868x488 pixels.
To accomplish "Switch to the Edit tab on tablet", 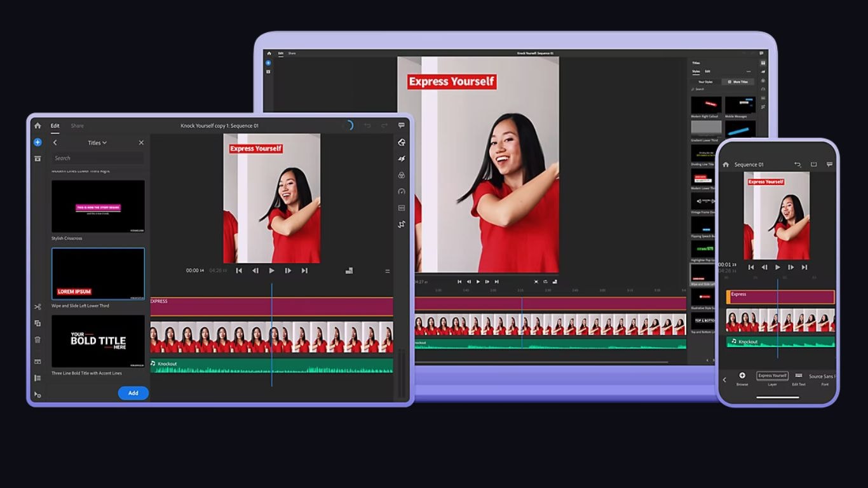I will click(x=55, y=126).
